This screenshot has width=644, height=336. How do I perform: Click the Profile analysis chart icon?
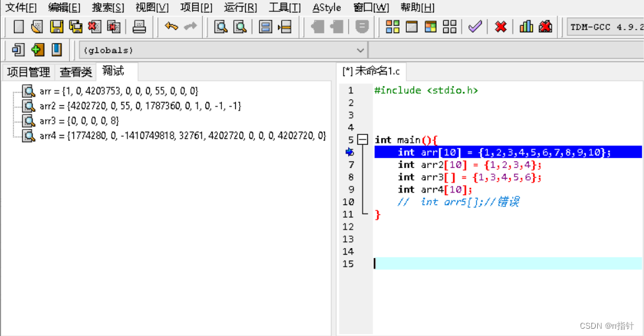[x=526, y=26]
